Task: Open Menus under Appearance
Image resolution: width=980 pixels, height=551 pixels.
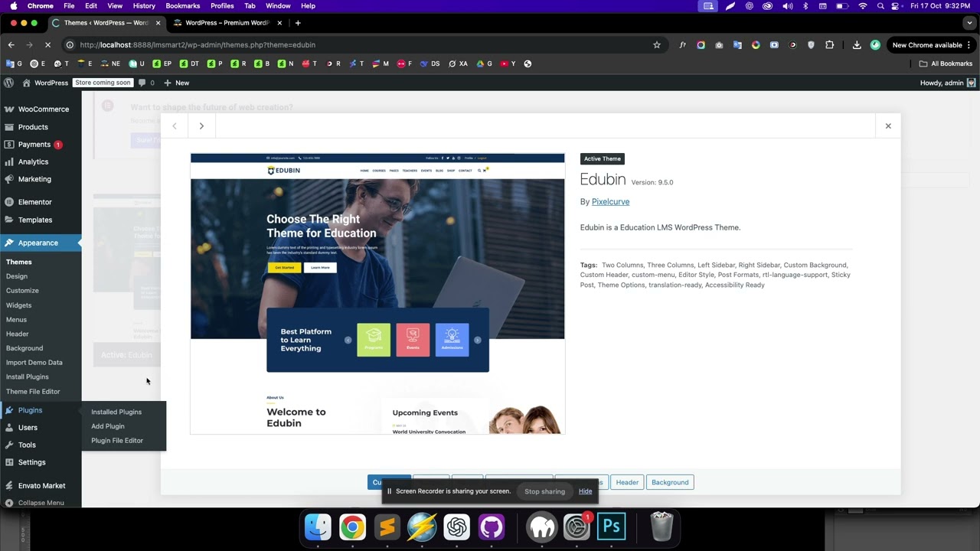Action: click(16, 320)
